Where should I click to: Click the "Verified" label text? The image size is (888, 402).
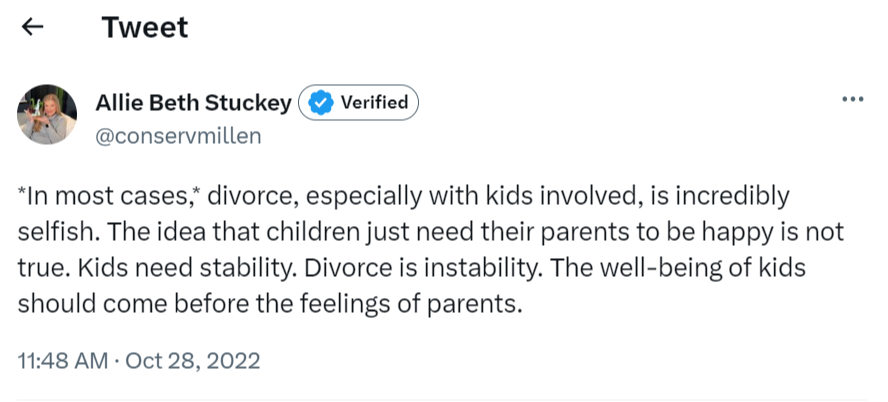click(x=374, y=102)
